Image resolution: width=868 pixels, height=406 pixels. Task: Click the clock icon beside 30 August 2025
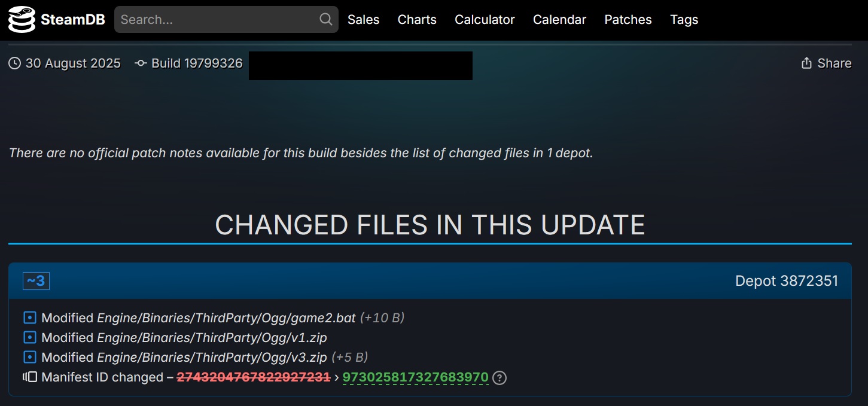[x=14, y=63]
